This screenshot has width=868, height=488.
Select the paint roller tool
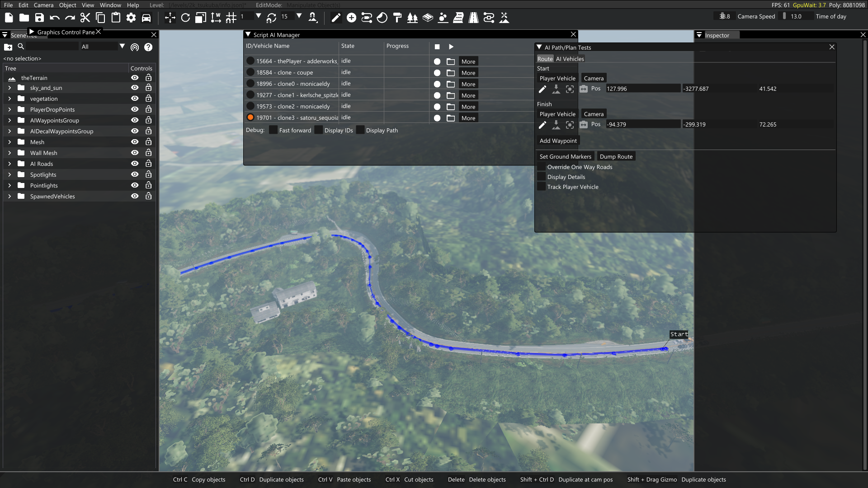397,18
